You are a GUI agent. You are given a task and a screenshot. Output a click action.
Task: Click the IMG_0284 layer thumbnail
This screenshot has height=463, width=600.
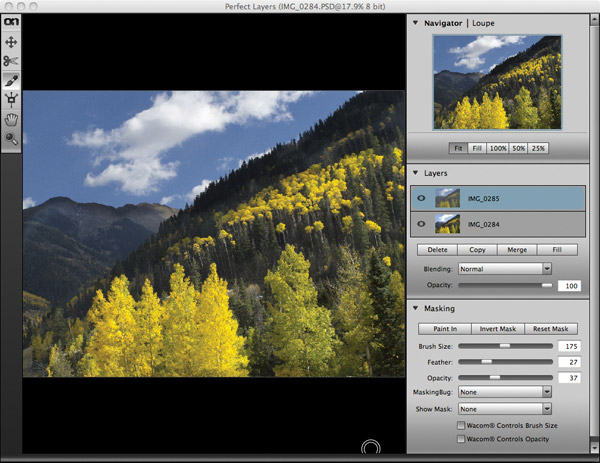(448, 224)
